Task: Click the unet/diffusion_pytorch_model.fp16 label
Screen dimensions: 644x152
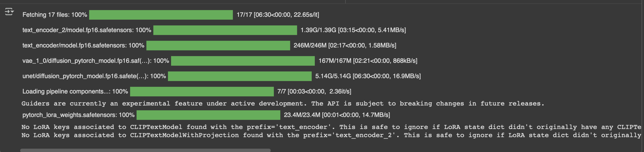Action: click(94, 76)
